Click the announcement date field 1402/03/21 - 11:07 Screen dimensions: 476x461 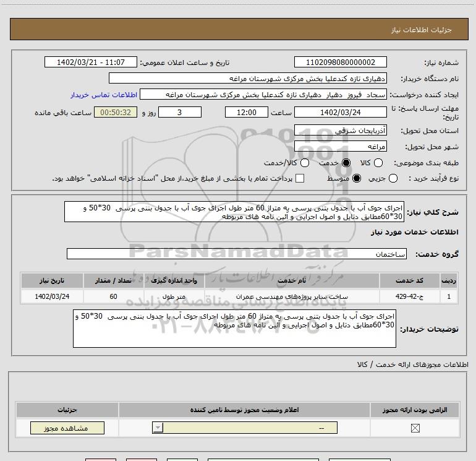tap(91, 62)
